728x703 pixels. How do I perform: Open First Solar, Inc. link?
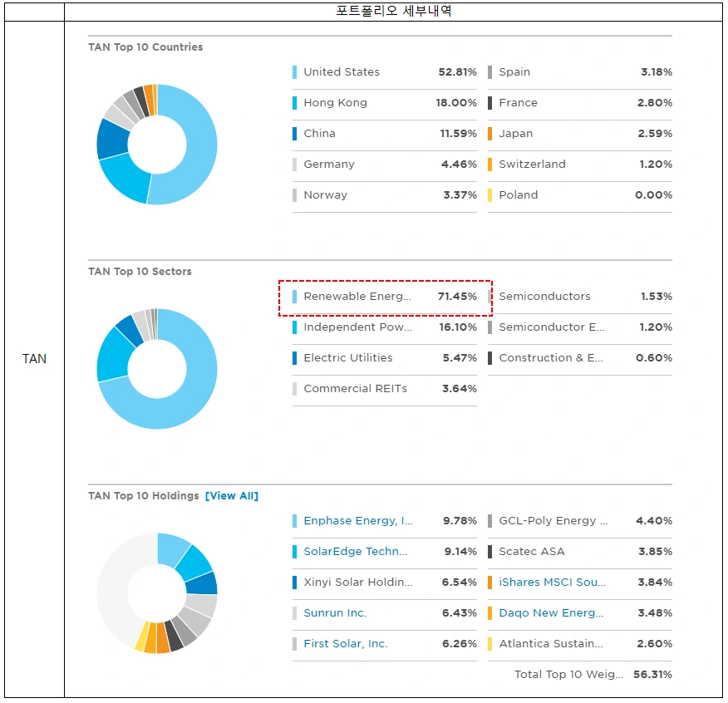[x=346, y=643]
